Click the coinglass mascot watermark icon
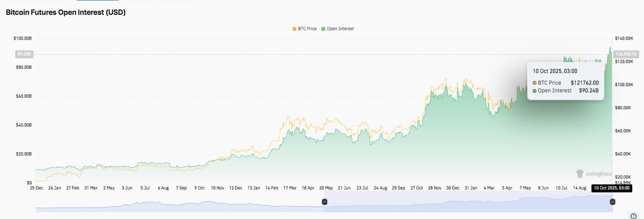The width and height of the screenshot is (644, 219). click(x=580, y=174)
